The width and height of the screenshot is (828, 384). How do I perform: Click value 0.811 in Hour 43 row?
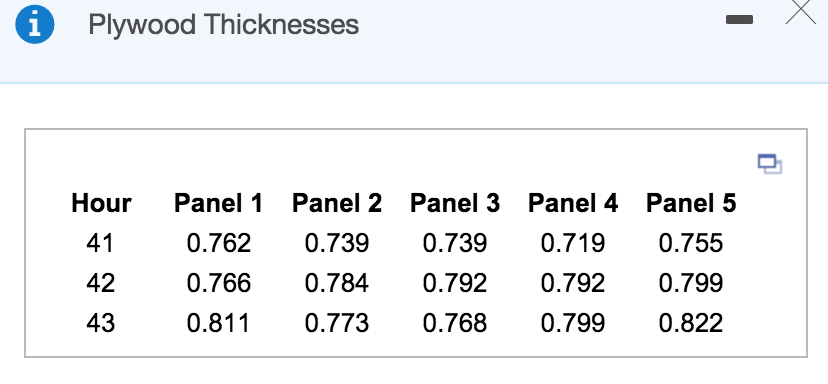pyautogui.click(x=218, y=323)
